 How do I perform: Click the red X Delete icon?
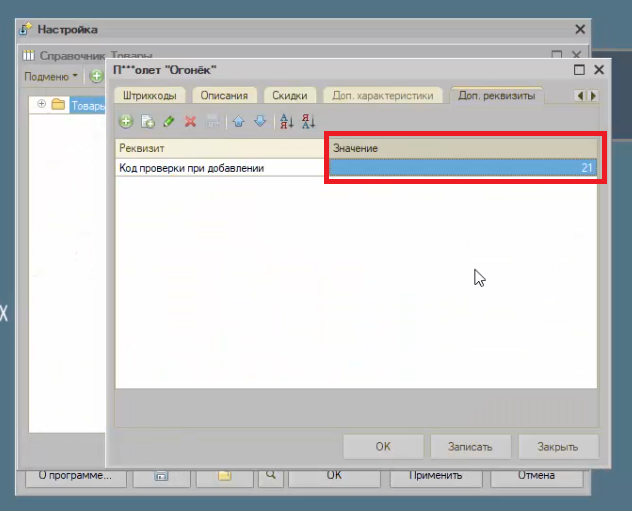190,121
